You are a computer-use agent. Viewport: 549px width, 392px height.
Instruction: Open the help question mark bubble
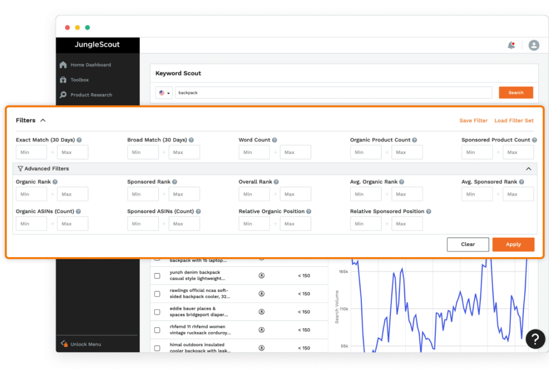(535, 339)
